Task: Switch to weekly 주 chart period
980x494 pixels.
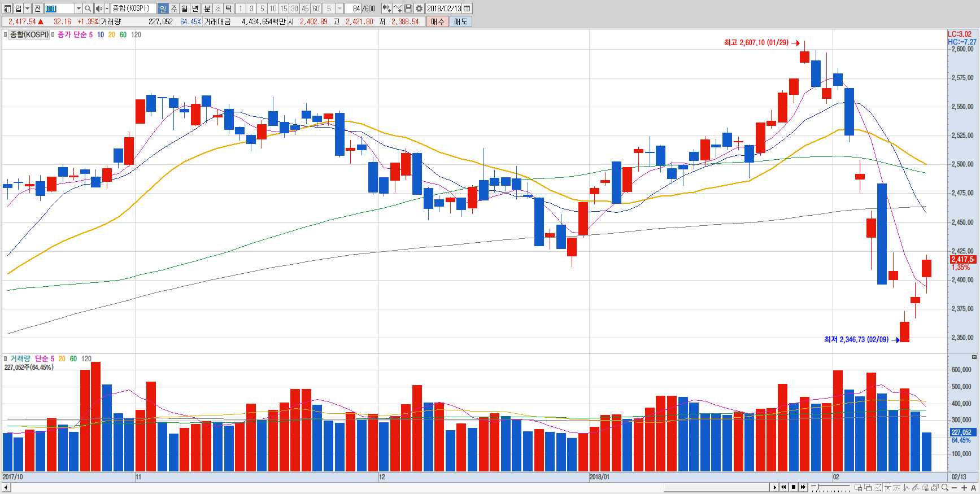Action: tap(174, 8)
